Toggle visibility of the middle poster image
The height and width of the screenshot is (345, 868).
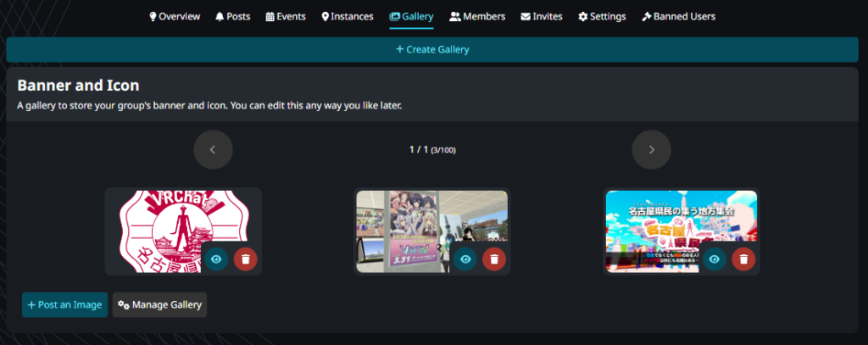(465, 259)
